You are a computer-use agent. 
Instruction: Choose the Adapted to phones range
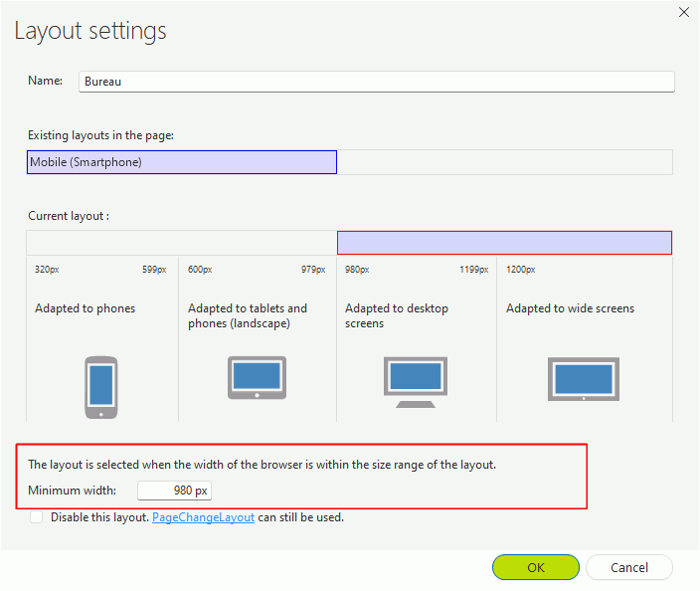(102, 338)
